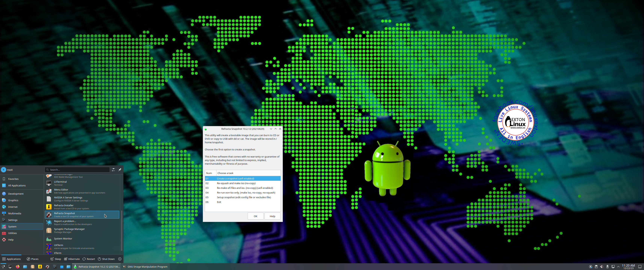This screenshot has height=270, width=644.
Task: Open the Settings category in launcher
Action: 22,220
